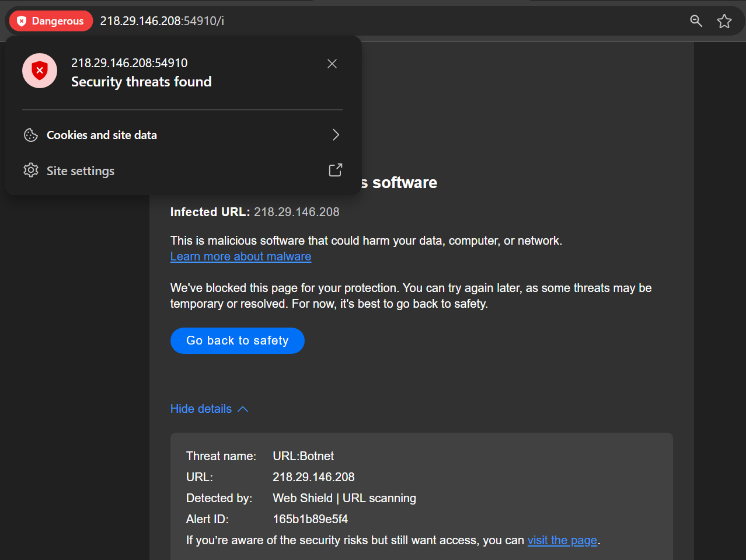Click the external link icon for Site settings
The width and height of the screenshot is (746, 560).
336,170
